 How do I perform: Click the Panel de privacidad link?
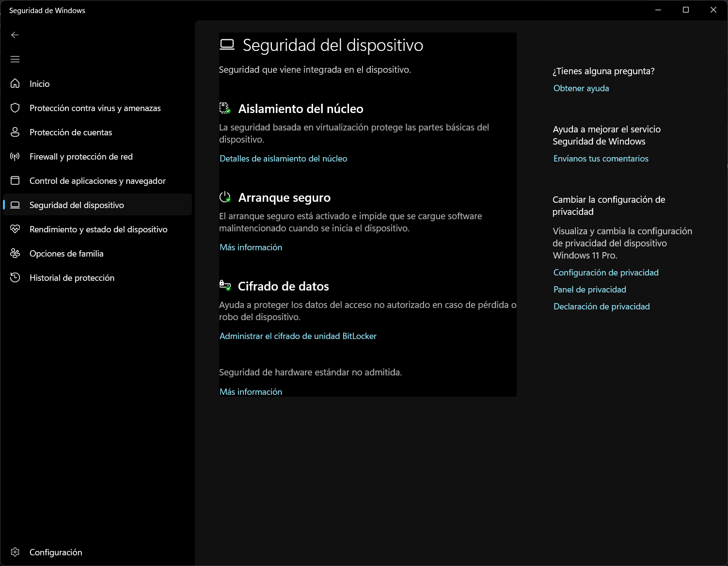tap(589, 290)
